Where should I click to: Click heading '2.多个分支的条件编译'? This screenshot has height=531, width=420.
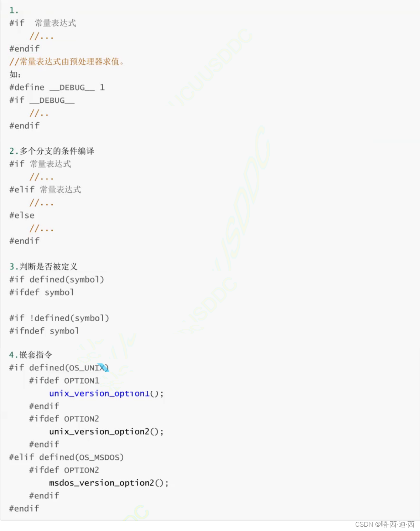pos(52,151)
